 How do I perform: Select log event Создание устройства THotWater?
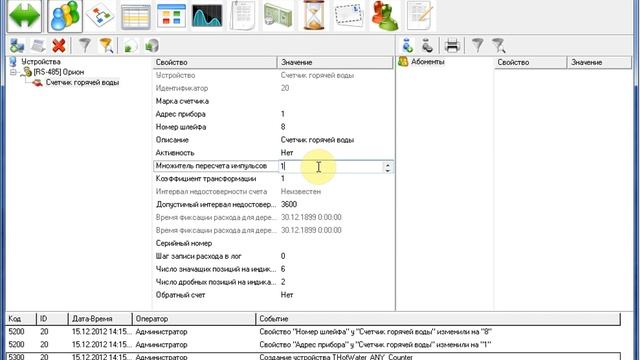313,357
